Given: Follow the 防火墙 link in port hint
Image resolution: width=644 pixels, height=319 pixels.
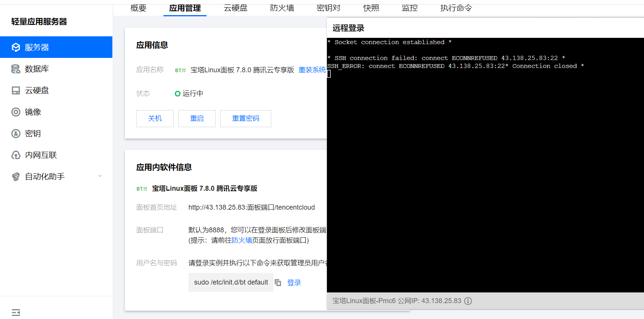Looking at the screenshot, I should [x=242, y=240].
